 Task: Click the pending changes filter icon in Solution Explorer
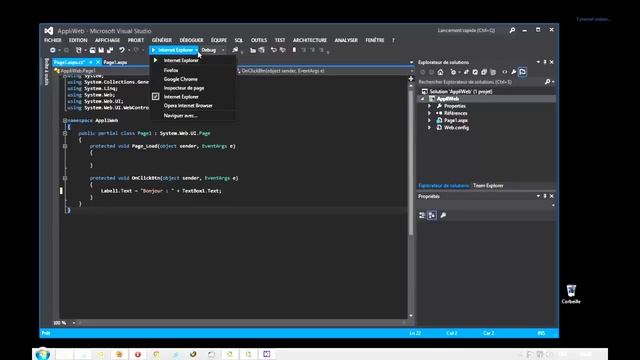pyautogui.click(x=453, y=72)
